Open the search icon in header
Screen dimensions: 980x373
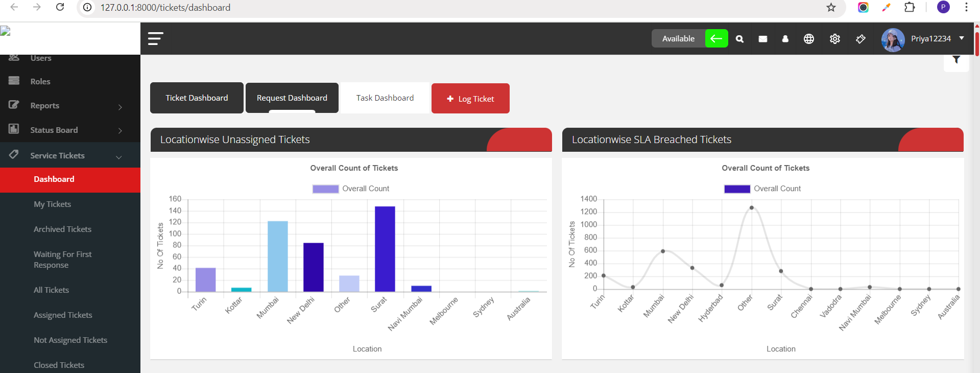coord(739,39)
